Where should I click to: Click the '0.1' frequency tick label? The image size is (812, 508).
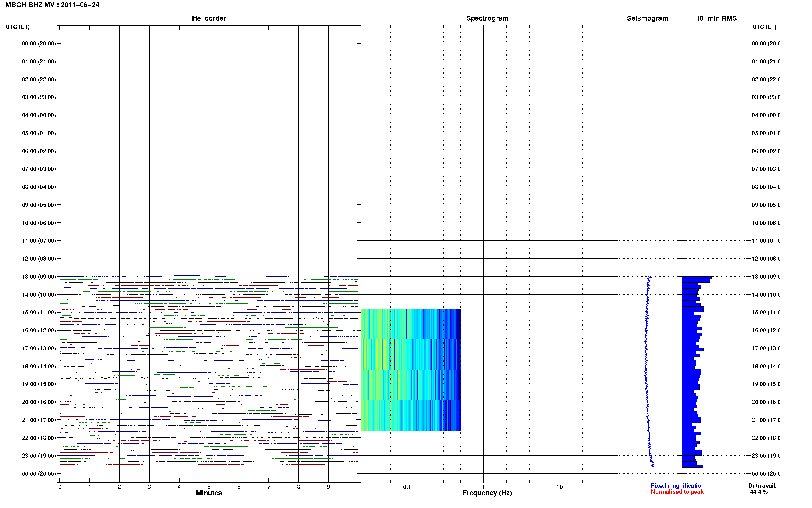pos(407,487)
